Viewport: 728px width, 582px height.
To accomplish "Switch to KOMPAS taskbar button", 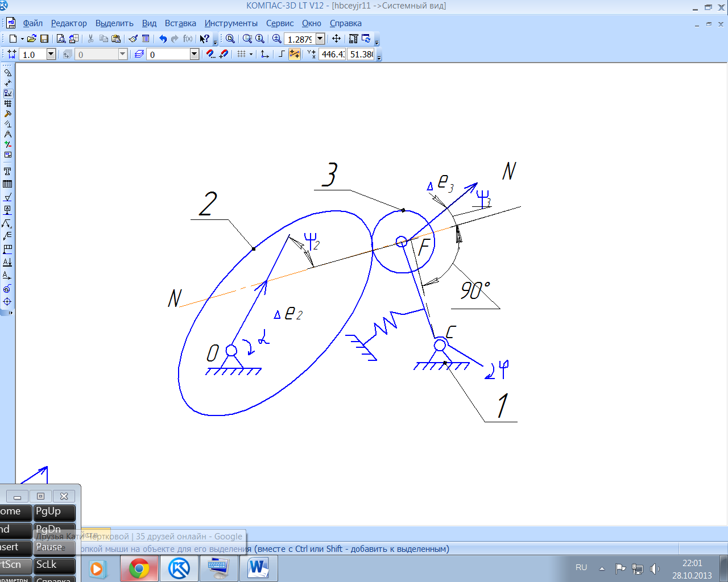I will coord(179,568).
